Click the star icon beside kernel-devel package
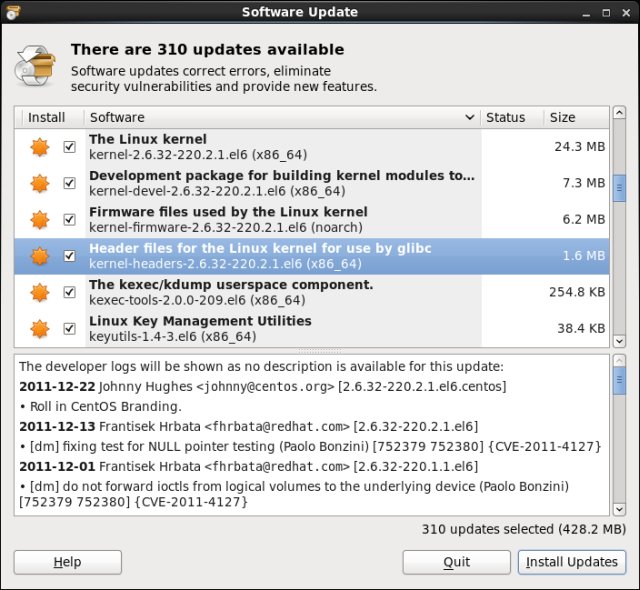This screenshot has height=590, width=640. click(x=40, y=183)
